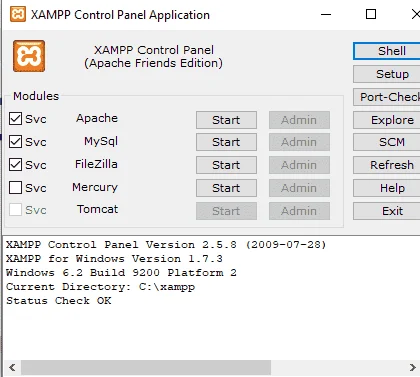The width and height of the screenshot is (420, 377).
Task: Click the greyed Tomcat Start button
Action: (226, 211)
